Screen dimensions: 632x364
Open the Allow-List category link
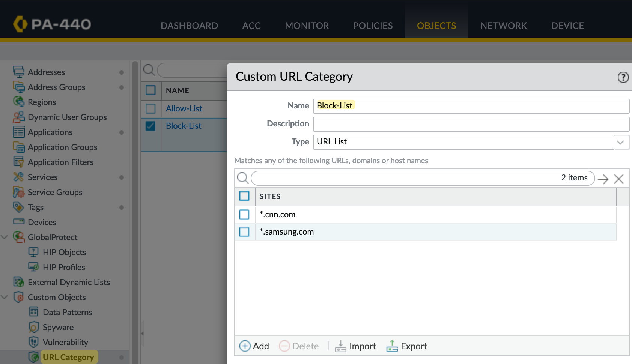tap(184, 108)
